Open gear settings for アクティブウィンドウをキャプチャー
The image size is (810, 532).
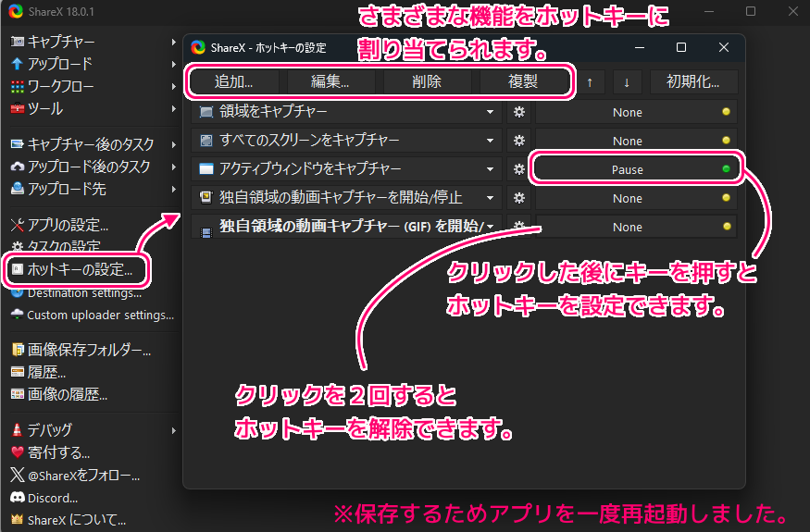[519, 169]
